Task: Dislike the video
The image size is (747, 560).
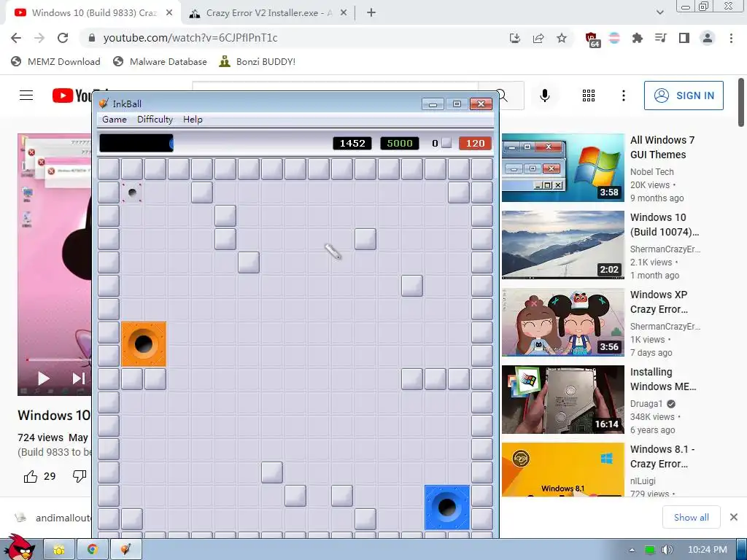Action: click(x=80, y=475)
